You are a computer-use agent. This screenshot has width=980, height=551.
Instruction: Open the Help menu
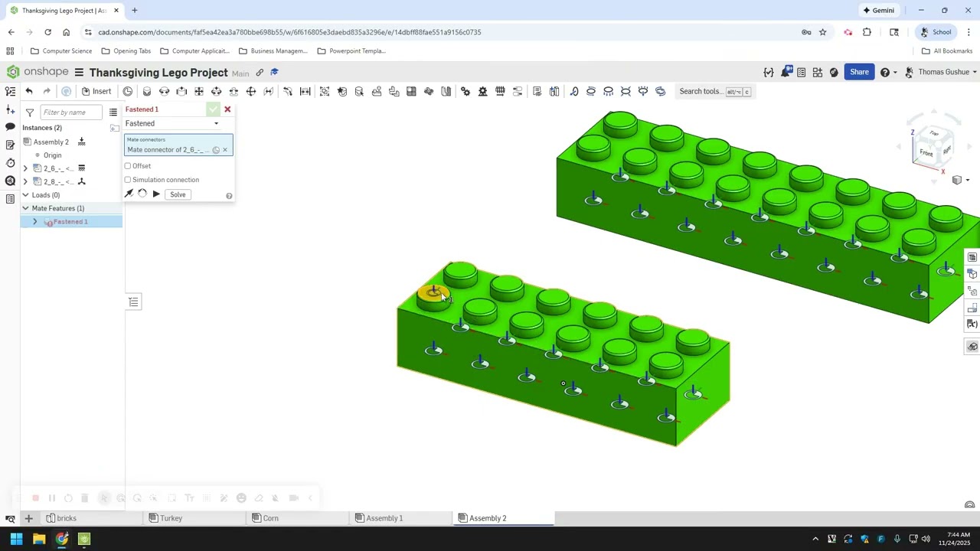pos(887,72)
